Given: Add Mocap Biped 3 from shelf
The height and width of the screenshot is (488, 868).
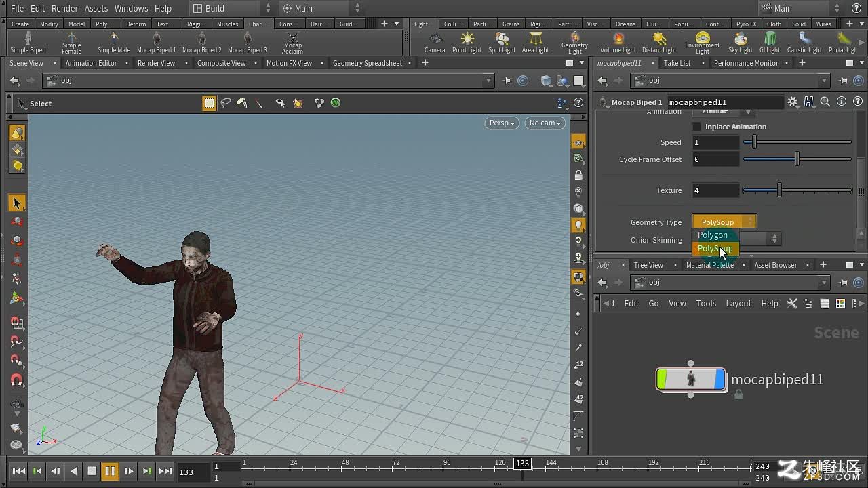Looking at the screenshot, I should 247,42.
